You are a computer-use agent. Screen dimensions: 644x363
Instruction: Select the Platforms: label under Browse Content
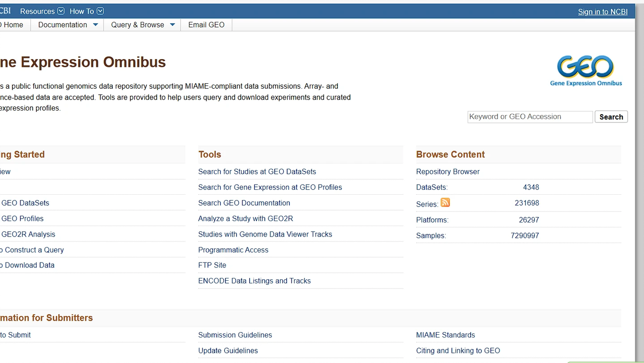pyautogui.click(x=432, y=220)
